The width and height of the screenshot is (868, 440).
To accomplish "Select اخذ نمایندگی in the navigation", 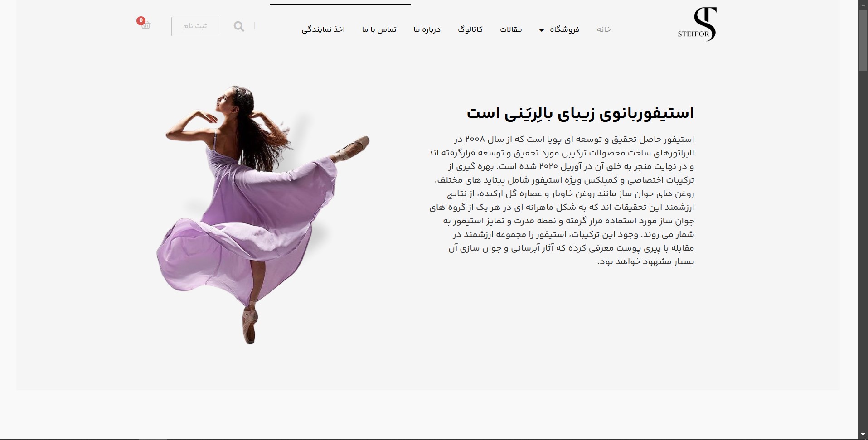I will coord(323,29).
